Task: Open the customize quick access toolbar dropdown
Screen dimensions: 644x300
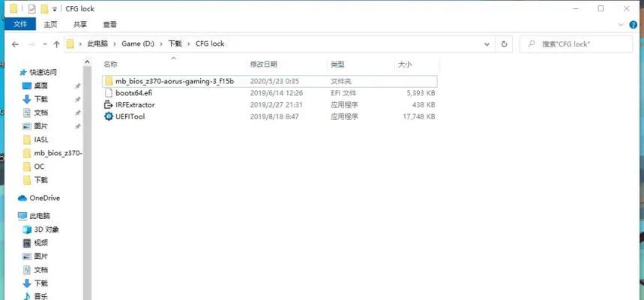Action: coord(55,9)
